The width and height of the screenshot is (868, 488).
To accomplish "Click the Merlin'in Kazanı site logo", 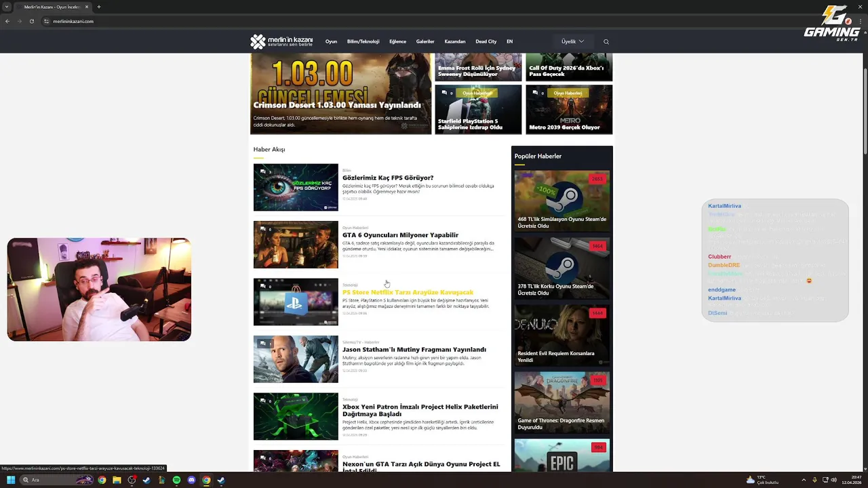I will click(281, 41).
